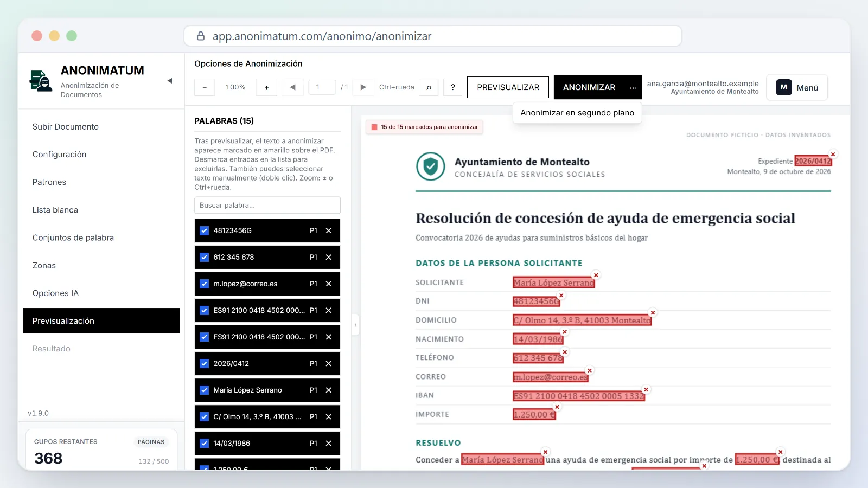Click the magnifier search button in toolbar
The image size is (868, 488).
429,87
